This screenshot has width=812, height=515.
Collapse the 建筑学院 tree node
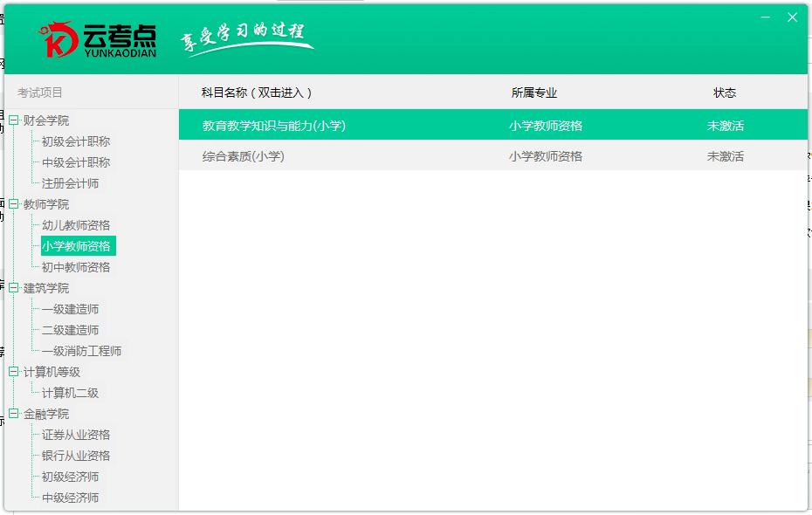14,288
